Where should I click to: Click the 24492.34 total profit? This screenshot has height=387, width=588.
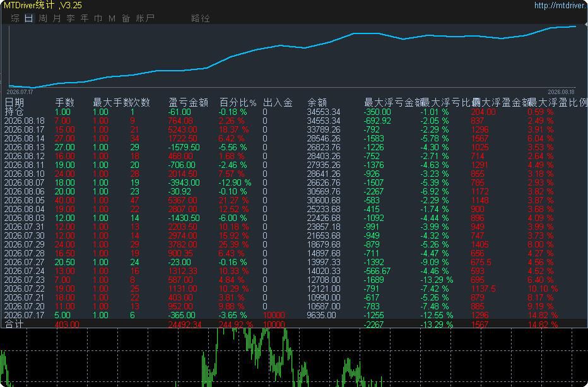click(x=185, y=324)
